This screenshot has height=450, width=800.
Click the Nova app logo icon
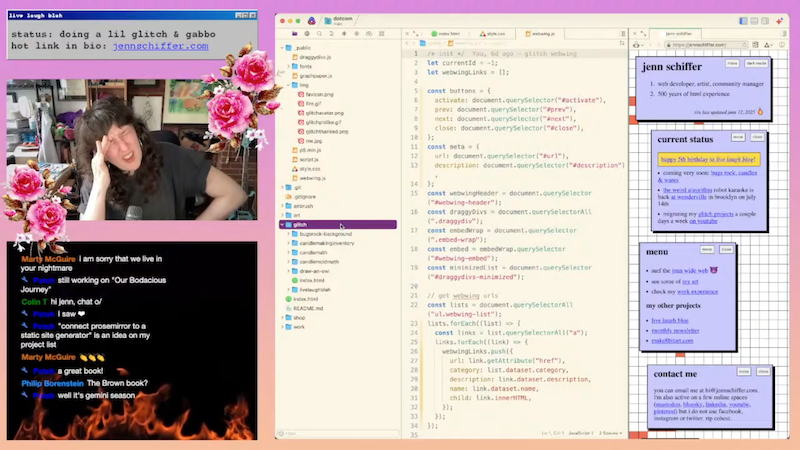pyautogui.click(x=311, y=21)
